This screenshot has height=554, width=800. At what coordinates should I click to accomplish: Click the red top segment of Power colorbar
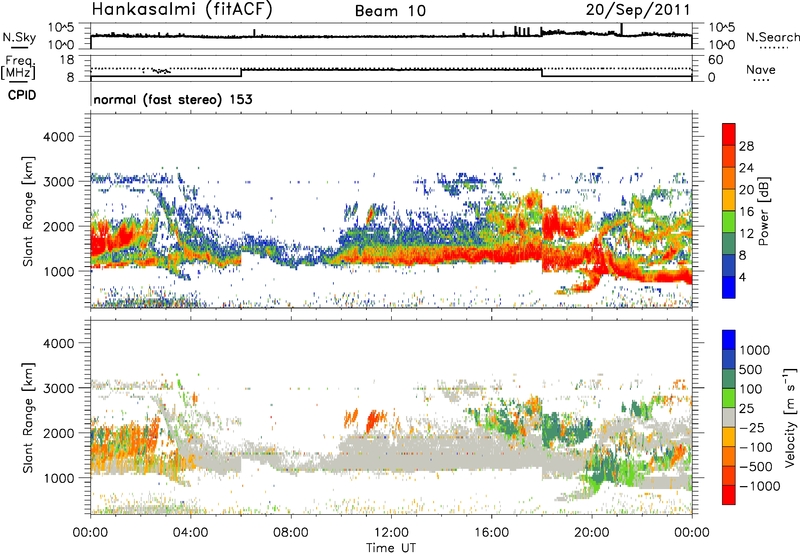coord(729,134)
